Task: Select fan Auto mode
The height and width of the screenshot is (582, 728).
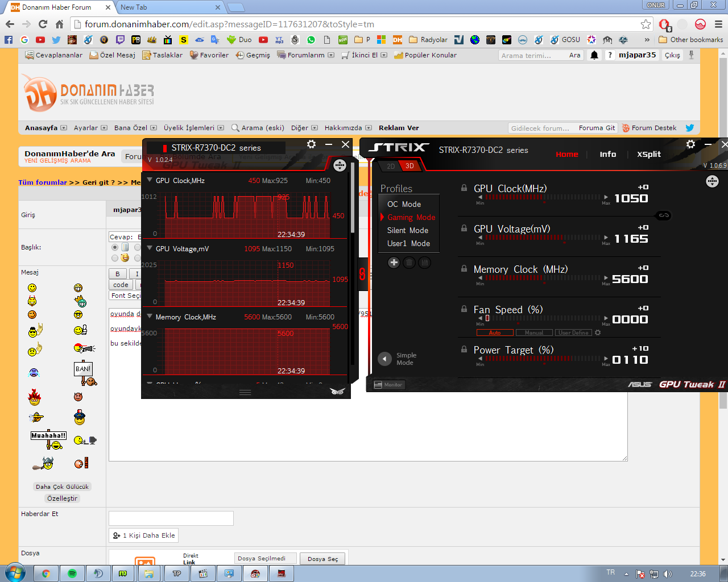Action: [x=495, y=332]
